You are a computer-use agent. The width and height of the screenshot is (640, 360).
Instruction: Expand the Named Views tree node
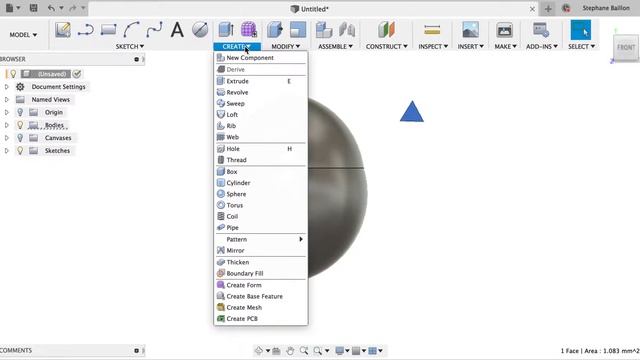6,100
